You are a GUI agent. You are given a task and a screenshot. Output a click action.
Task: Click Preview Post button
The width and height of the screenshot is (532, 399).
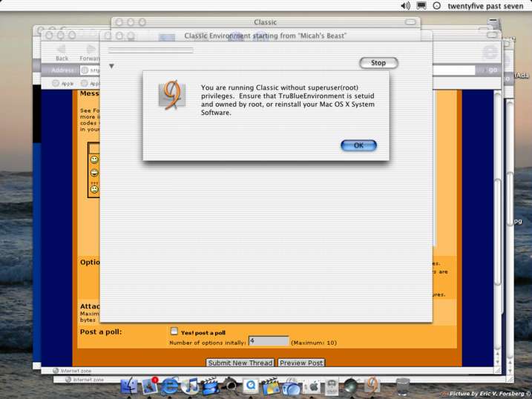(301, 363)
